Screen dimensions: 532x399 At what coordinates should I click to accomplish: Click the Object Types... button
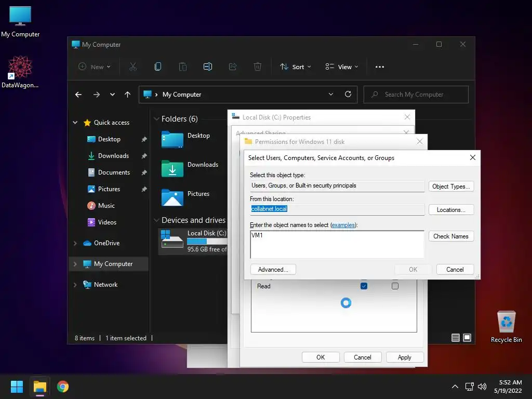(451, 187)
